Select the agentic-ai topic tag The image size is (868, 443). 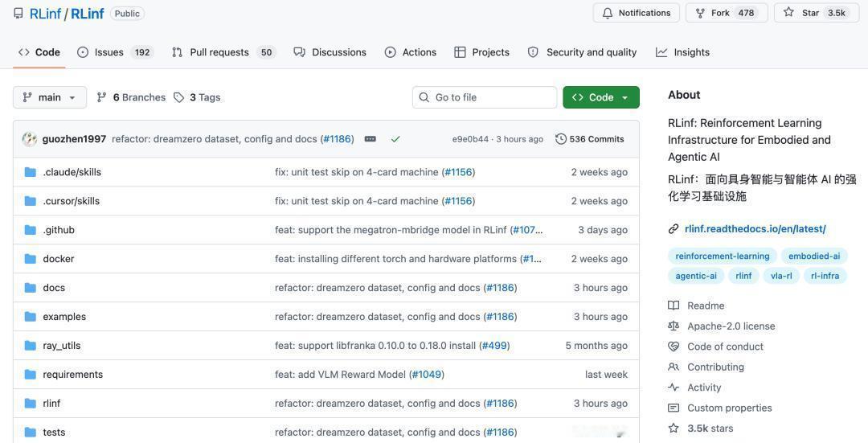pyautogui.click(x=696, y=276)
